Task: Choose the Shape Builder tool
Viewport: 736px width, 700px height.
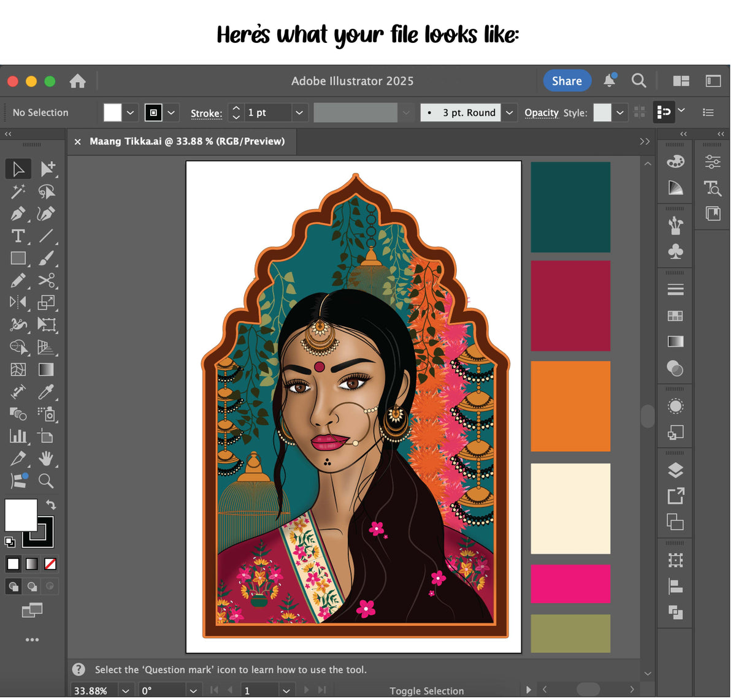Action: point(18,347)
